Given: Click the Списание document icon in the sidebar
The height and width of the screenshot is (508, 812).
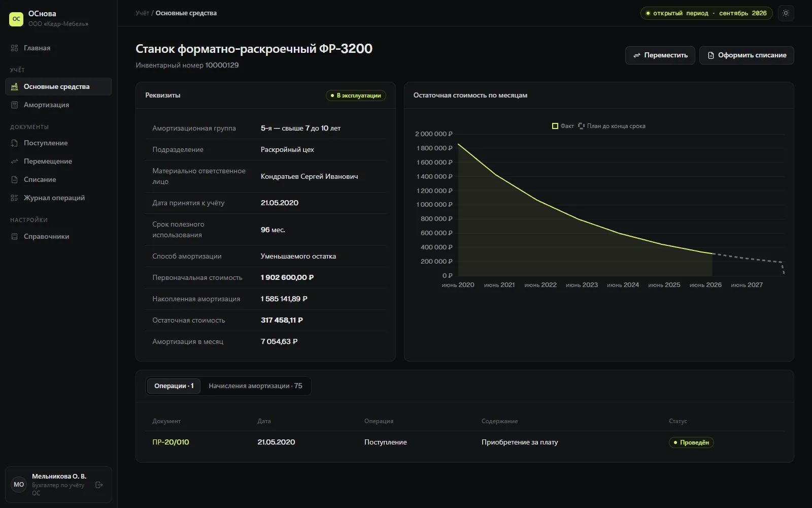Looking at the screenshot, I should pyautogui.click(x=14, y=179).
